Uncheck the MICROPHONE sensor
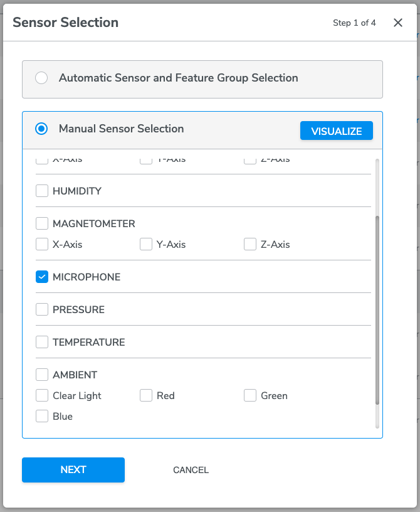Screen dimensions: 420x512 point(42,277)
